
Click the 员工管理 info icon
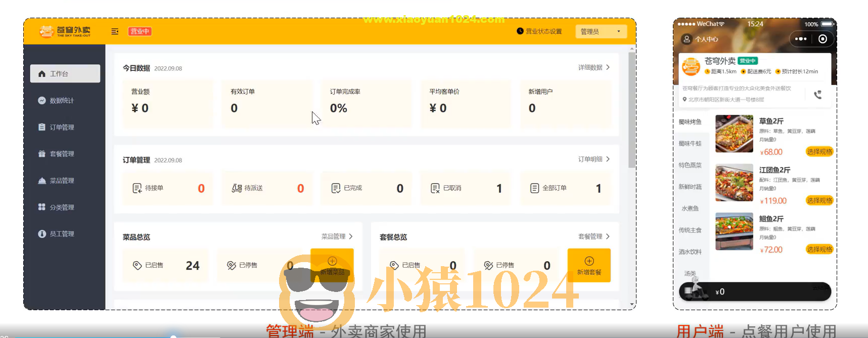coord(42,234)
